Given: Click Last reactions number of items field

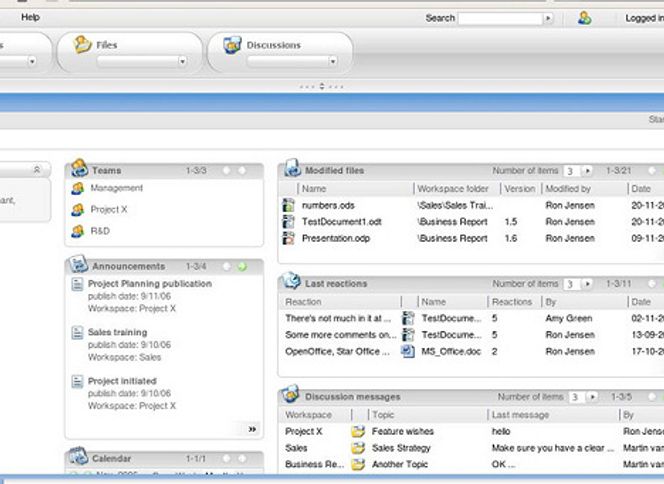Looking at the screenshot, I should (x=572, y=284).
